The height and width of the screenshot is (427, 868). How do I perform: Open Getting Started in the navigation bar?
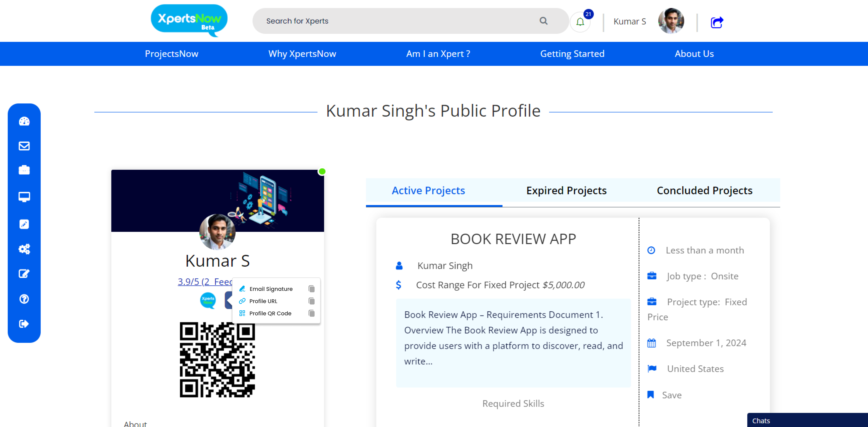[572, 54]
